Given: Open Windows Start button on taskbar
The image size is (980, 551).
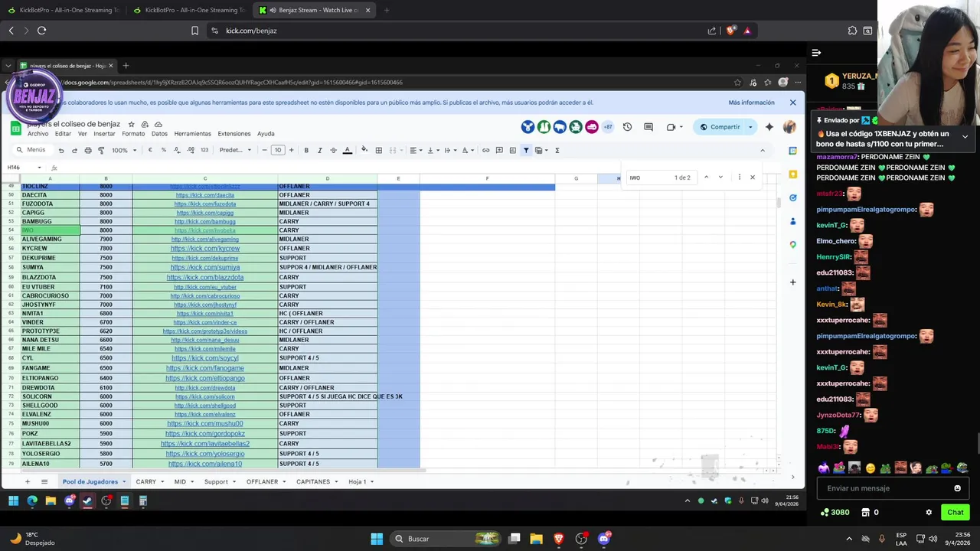Looking at the screenshot, I should click(x=377, y=539).
